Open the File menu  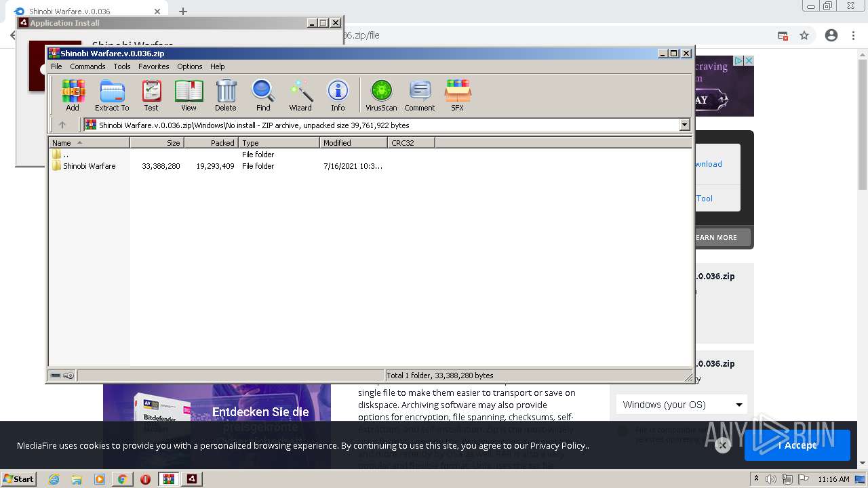[x=56, y=66]
